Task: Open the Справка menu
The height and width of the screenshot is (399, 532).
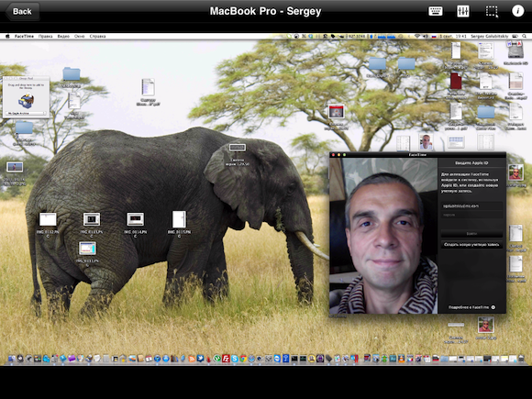Action: pyautogui.click(x=97, y=36)
